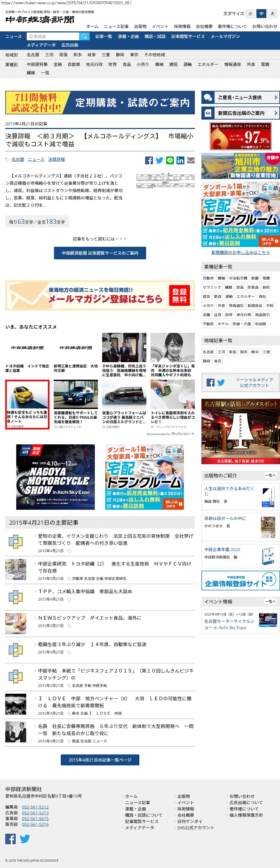Share the article via LINE
The width and height of the screenshot is (280, 868).
170,160
